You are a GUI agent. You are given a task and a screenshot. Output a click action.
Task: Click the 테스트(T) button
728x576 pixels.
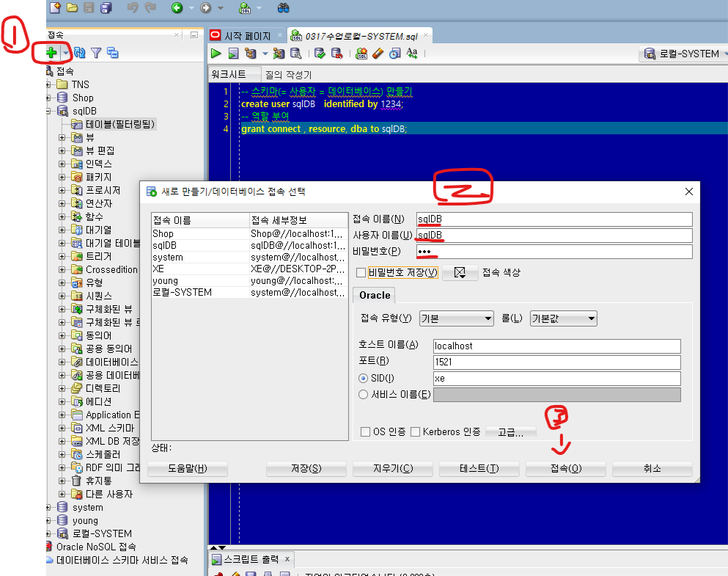[x=479, y=469]
